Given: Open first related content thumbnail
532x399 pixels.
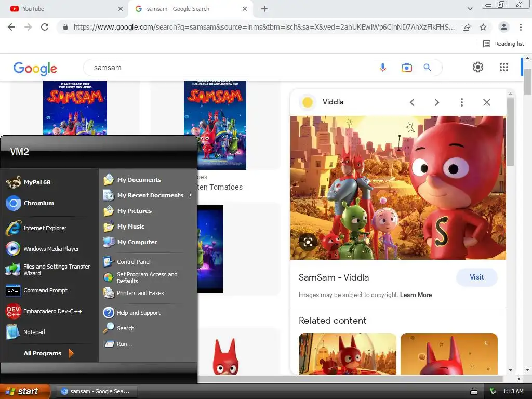Looking at the screenshot, I should coord(348,354).
